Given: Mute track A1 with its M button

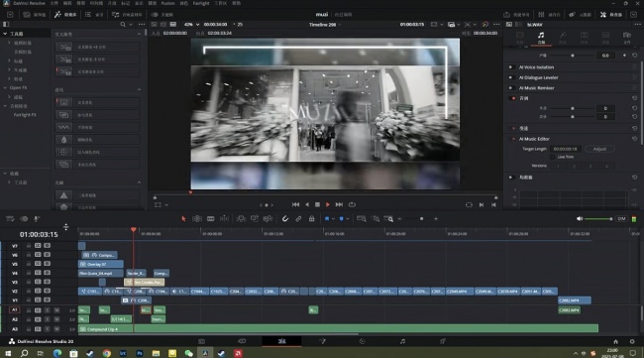Looking at the screenshot, I should coord(56,310).
